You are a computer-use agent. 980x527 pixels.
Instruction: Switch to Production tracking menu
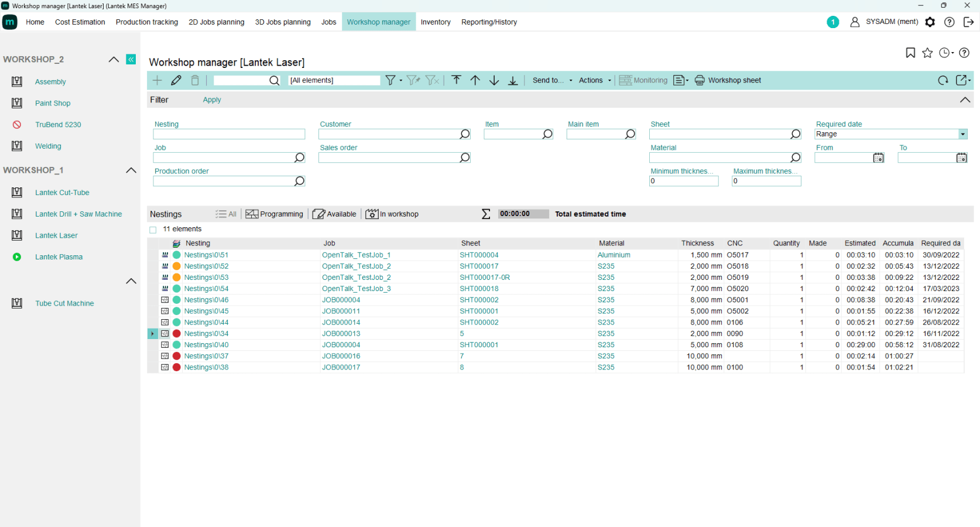[147, 22]
